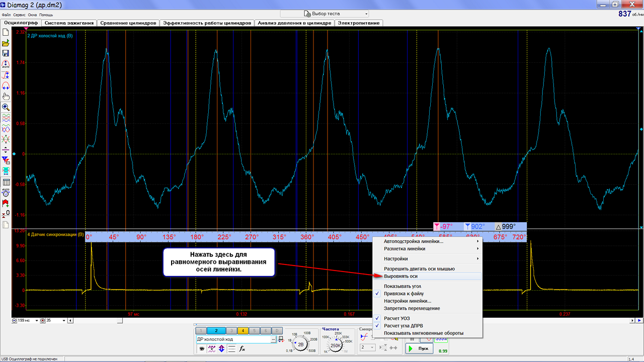Screen dimensions: 644x362
Task: Open the sensor name browse button '...'
Action: coord(273,339)
